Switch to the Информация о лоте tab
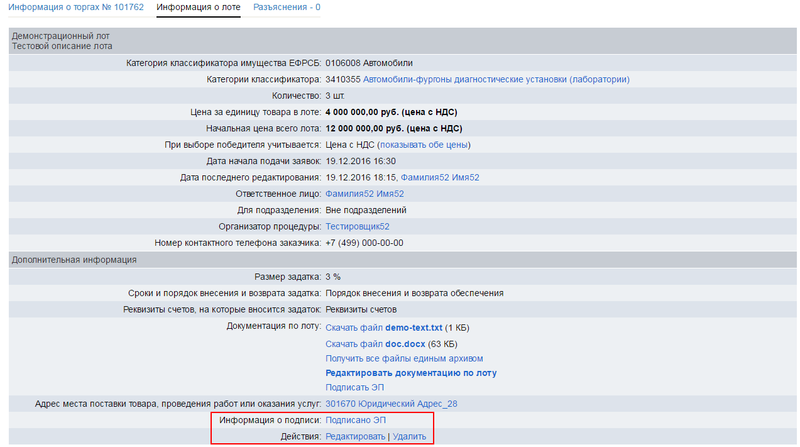Viewport: 800px width, 447px height. click(198, 7)
